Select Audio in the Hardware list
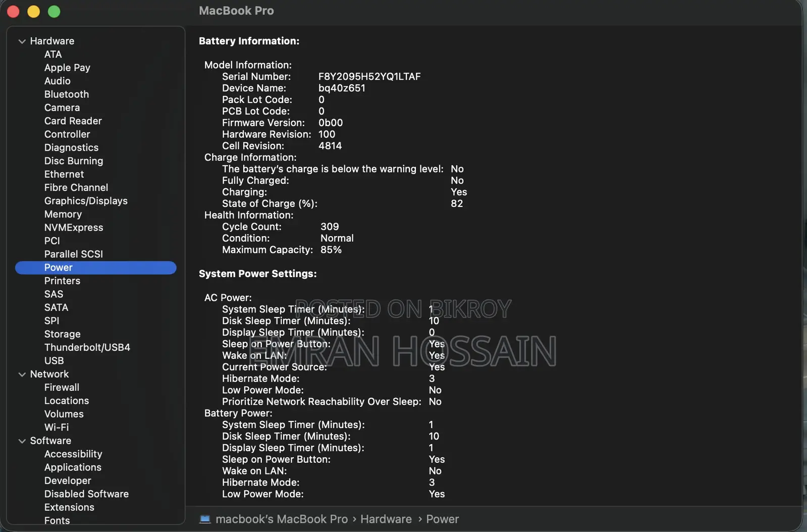This screenshot has width=807, height=532. coord(58,81)
